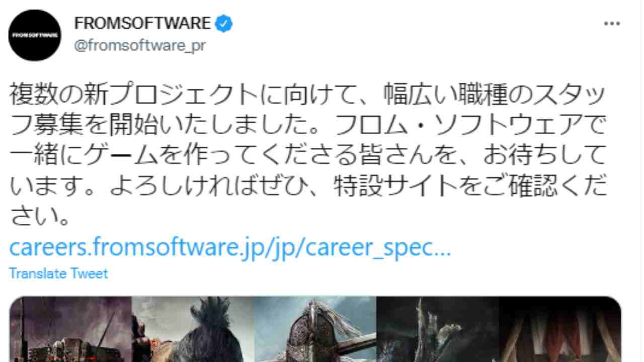
Task: Open the fourth dark jagged silhouette image
Action: 438,329
